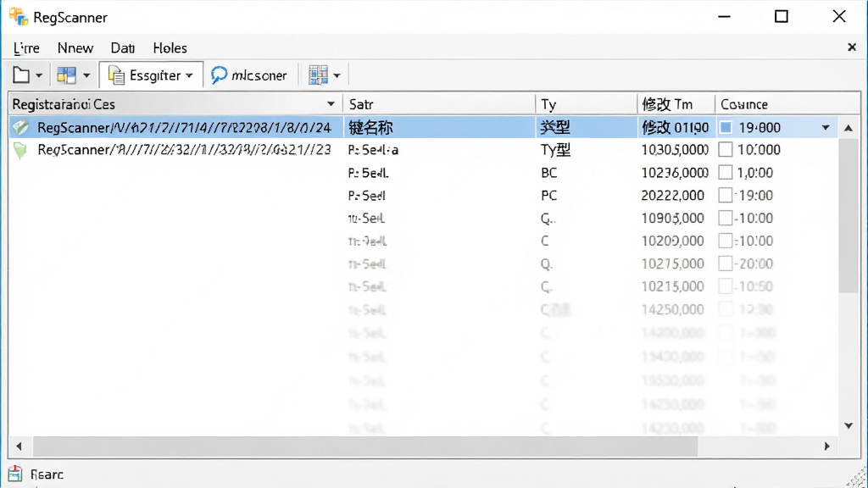Click the 10236,0000 value
Image resolution: width=868 pixels, height=488 pixels.
(675, 173)
